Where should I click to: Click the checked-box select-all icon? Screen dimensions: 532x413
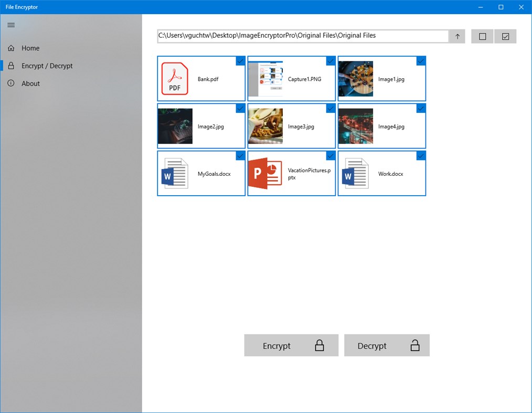point(504,36)
